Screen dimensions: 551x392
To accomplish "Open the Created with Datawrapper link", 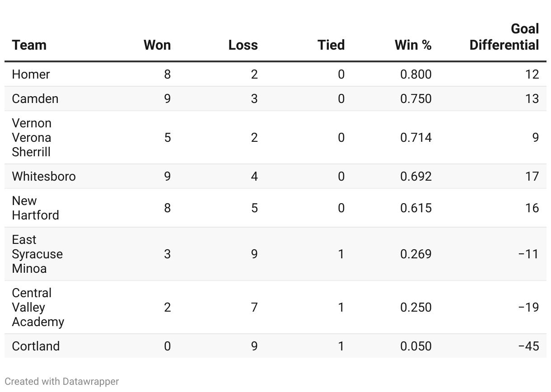I will click(x=62, y=382).
